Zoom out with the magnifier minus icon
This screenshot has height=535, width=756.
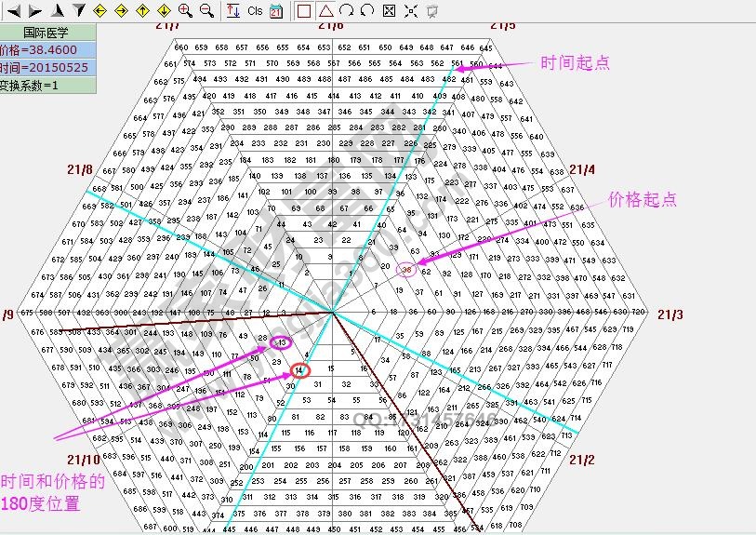point(206,10)
